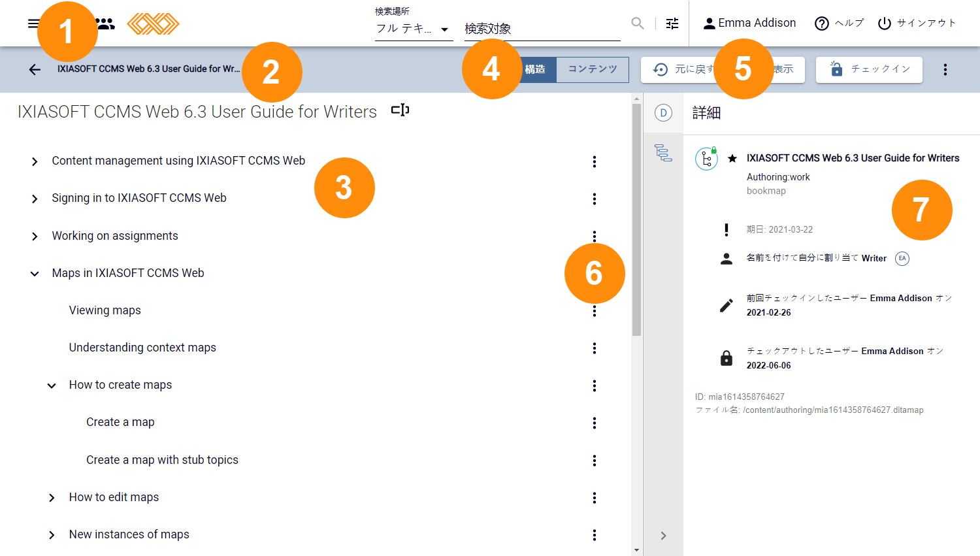Screen dimensions: 980x556
Task: Open options menu for Create a map
Action: coord(595,423)
